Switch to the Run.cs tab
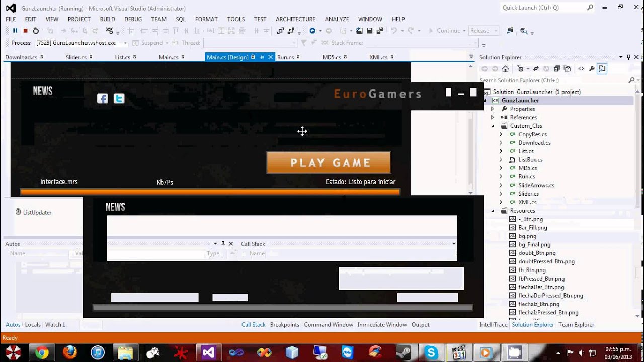The height and width of the screenshot is (362, 644). (285, 57)
